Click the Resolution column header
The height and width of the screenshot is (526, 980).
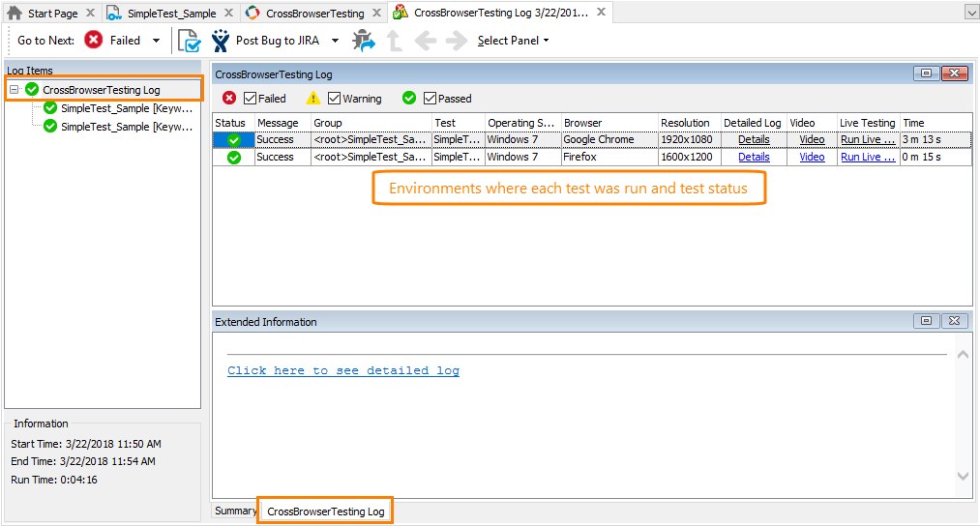pos(690,123)
